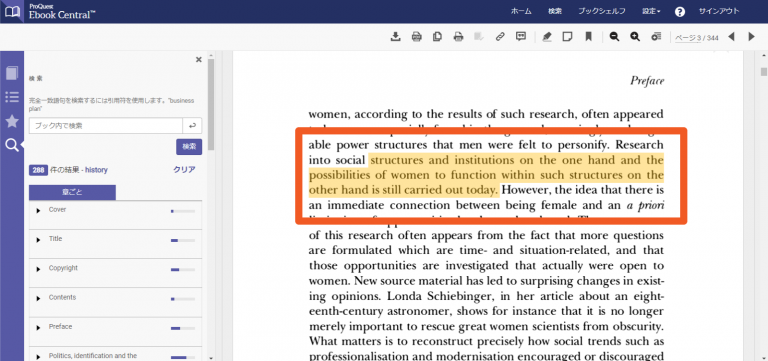Screen dimensions: 768x361
Task: Click the get link to book icon
Action: 500,37
